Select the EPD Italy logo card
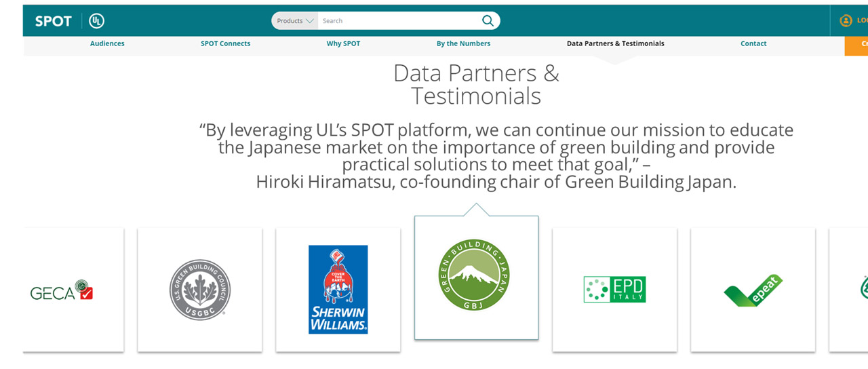This screenshot has width=868, height=369. click(x=615, y=290)
